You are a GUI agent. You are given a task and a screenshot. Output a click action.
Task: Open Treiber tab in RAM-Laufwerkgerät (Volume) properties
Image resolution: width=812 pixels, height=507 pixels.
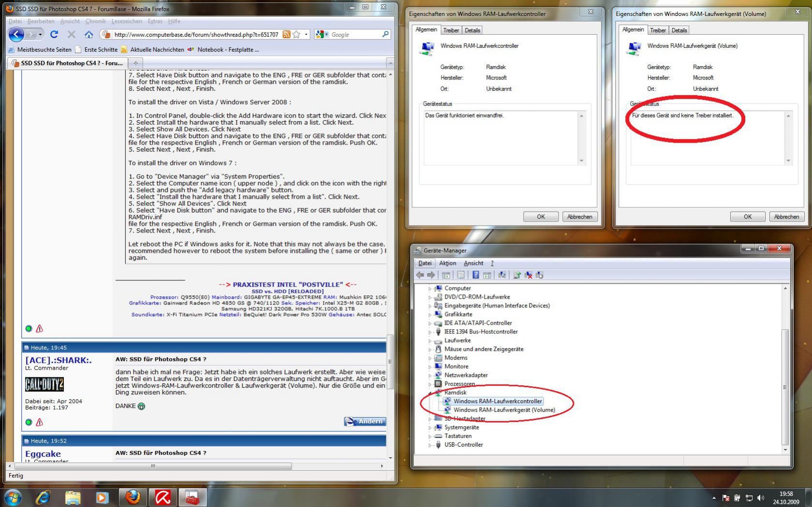(658, 30)
